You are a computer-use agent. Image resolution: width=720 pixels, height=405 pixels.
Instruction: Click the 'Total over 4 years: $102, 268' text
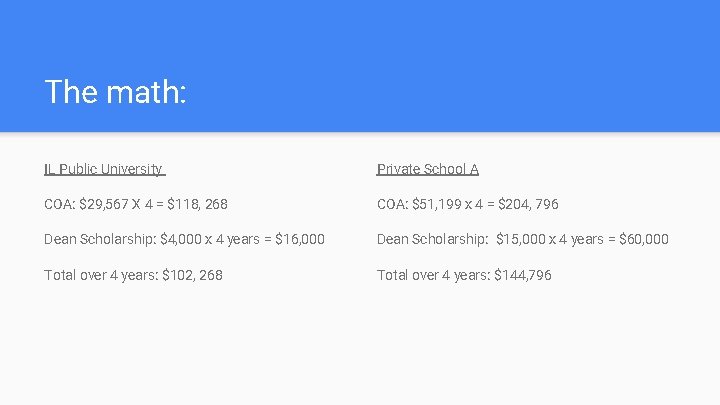tap(133, 275)
